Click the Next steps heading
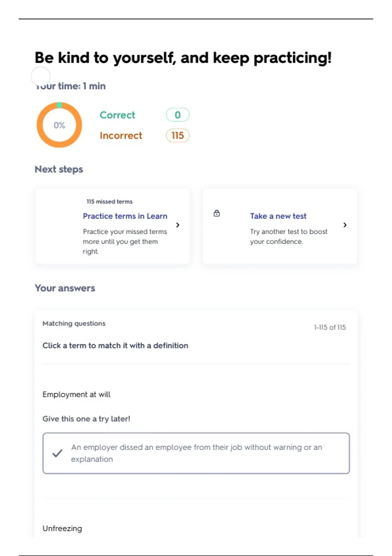 (x=59, y=169)
